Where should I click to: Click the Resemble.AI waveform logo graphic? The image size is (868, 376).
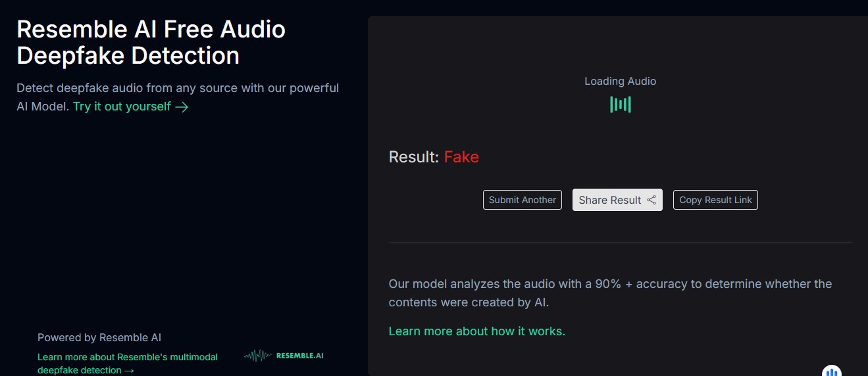pyautogui.click(x=257, y=356)
